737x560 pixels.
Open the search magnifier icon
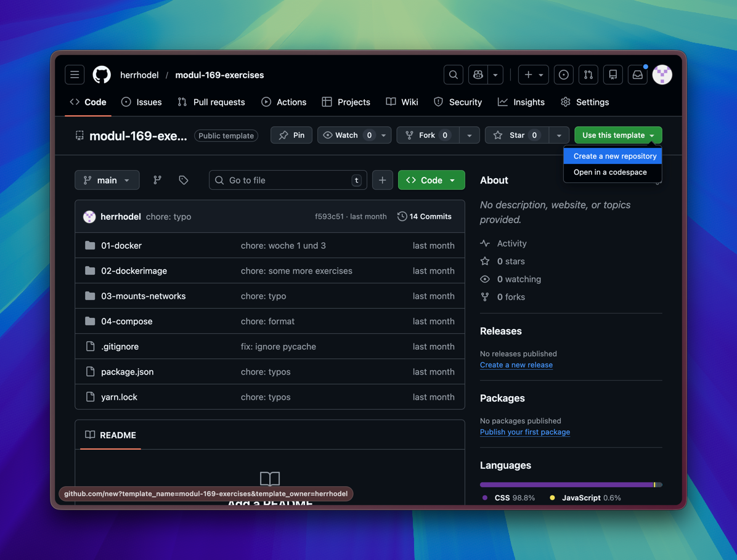point(454,75)
